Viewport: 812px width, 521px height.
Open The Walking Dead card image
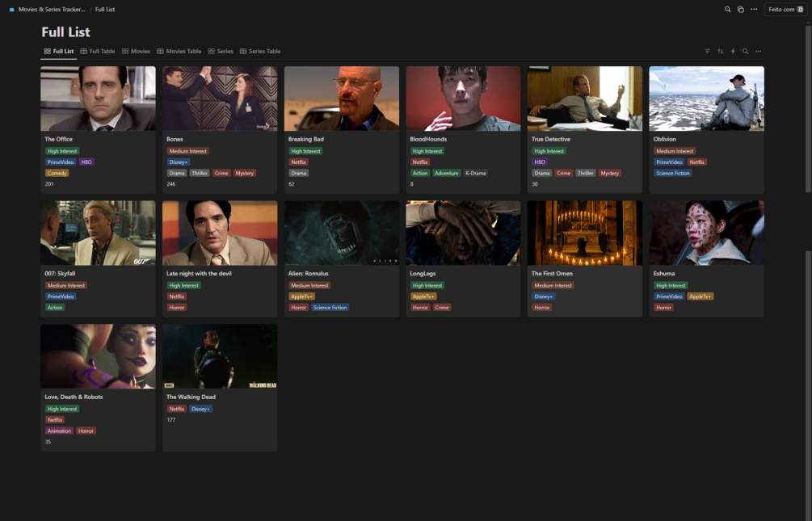click(220, 356)
